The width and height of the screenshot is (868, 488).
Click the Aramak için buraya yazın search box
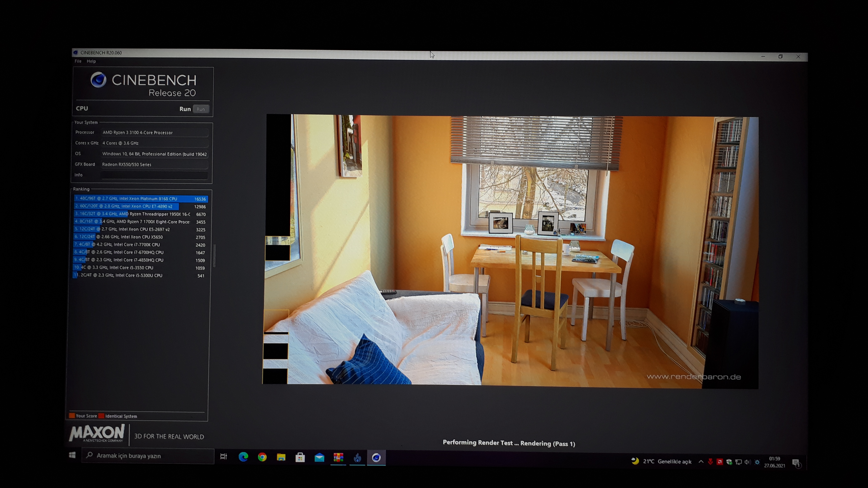pyautogui.click(x=148, y=456)
